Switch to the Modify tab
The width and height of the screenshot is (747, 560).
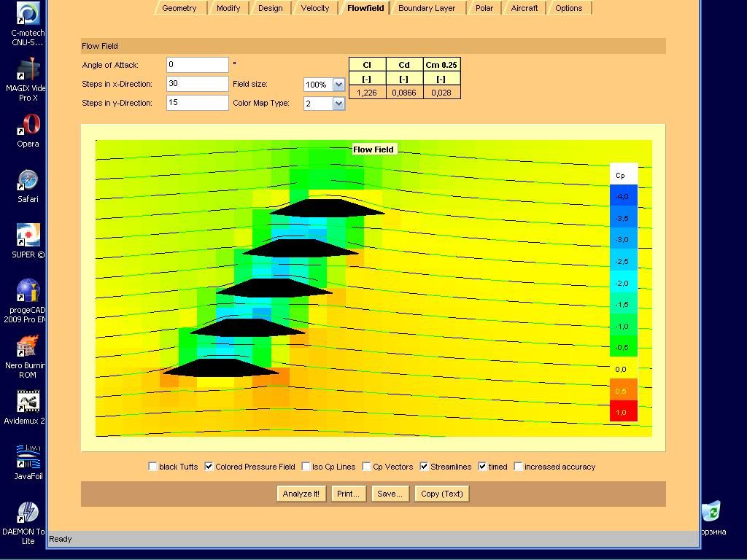[228, 8]
